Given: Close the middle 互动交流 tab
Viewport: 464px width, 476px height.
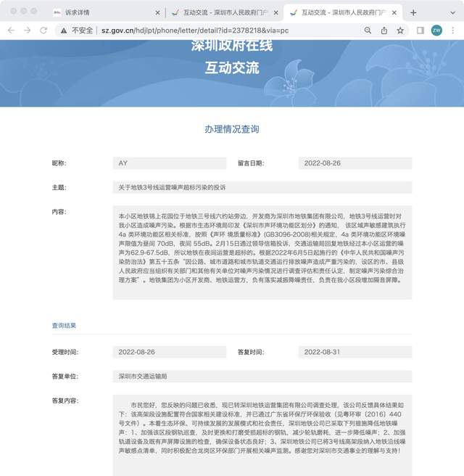Looking at the screenshot, I should click(275, 13).
